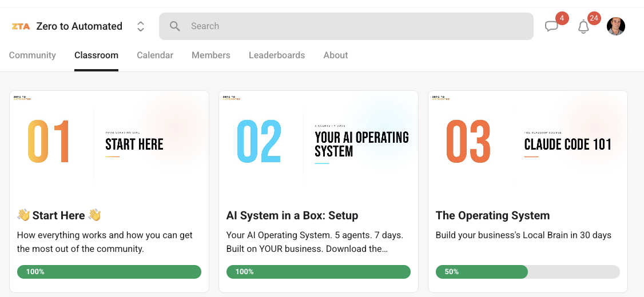644x297 pixels.
Task: Select the Classroom tab
Action: (x=96, y=55)
